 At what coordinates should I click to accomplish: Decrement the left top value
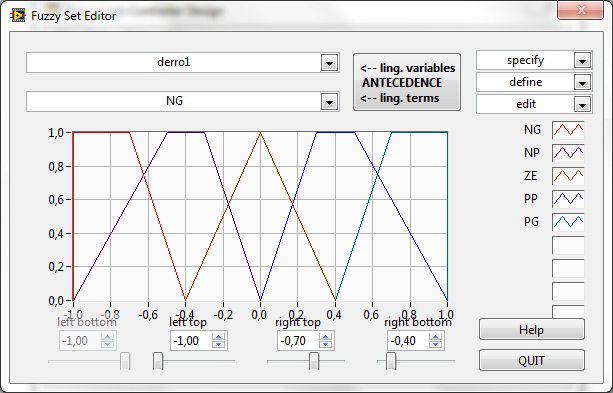tap(219, 345)
